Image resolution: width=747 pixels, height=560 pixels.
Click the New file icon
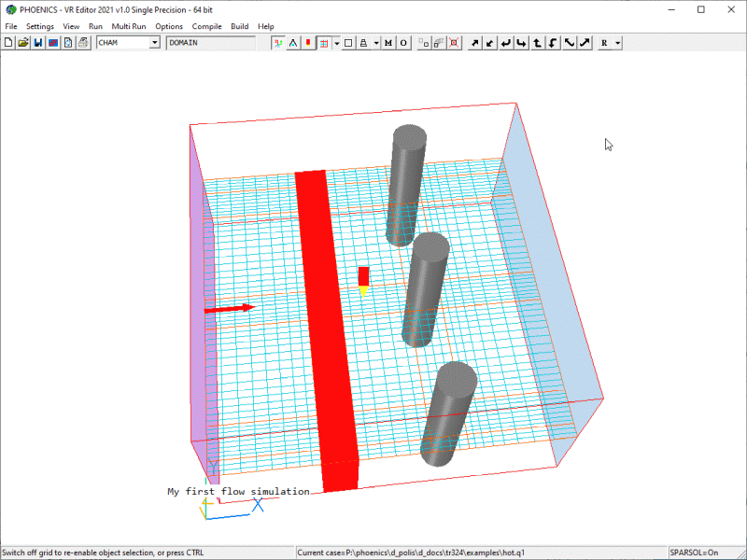click(x=8, y=43)
